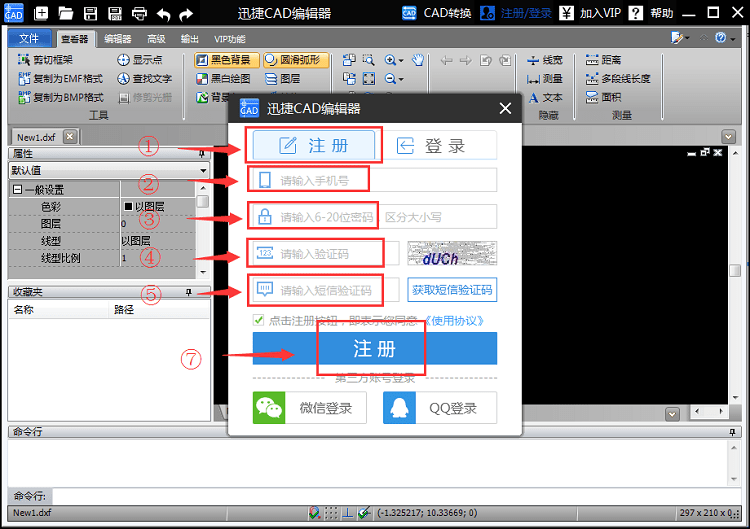Open zoom-in dropdown arrow
Viewport: 750px width, 529px height.
tap(401, 61)
